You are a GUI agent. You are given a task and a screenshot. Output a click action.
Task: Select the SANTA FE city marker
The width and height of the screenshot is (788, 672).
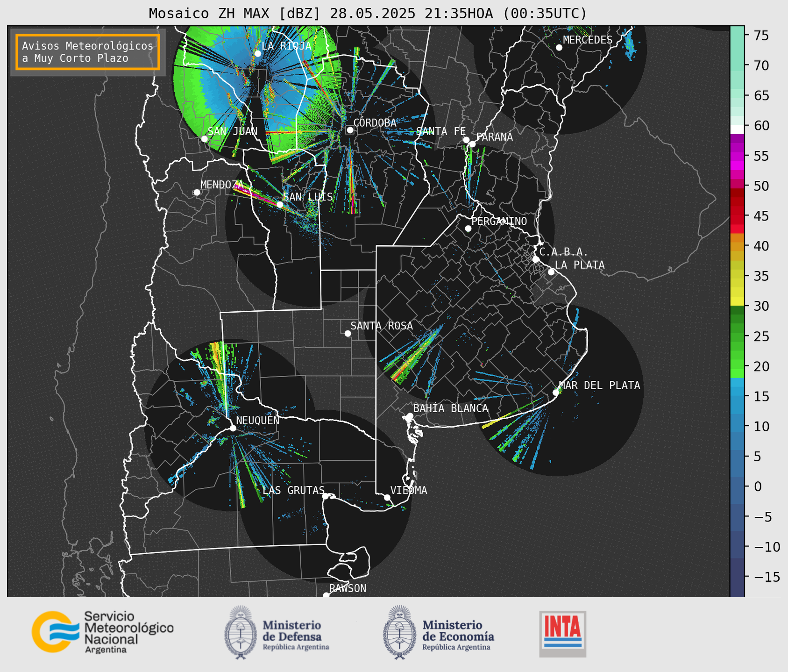point(466,140)
